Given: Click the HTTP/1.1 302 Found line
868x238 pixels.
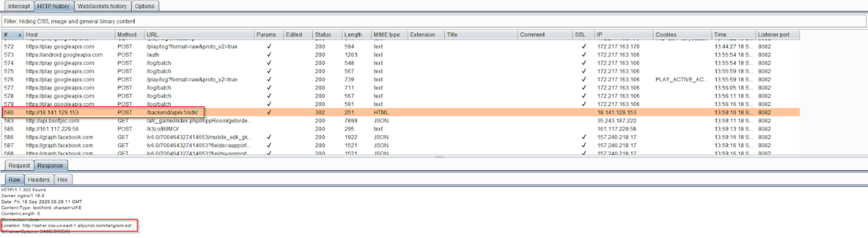Looking at the screenshot, I should pos(23,190).
